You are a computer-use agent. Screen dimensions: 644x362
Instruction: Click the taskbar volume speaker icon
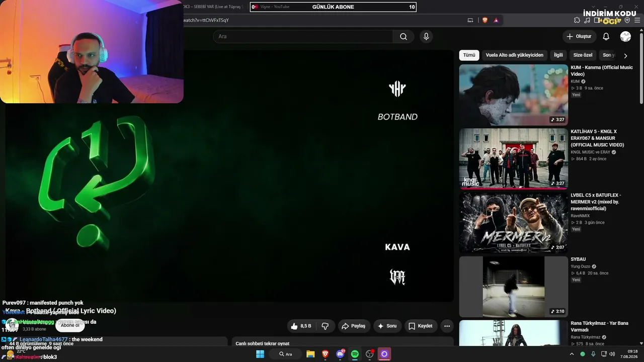point(612,354)
